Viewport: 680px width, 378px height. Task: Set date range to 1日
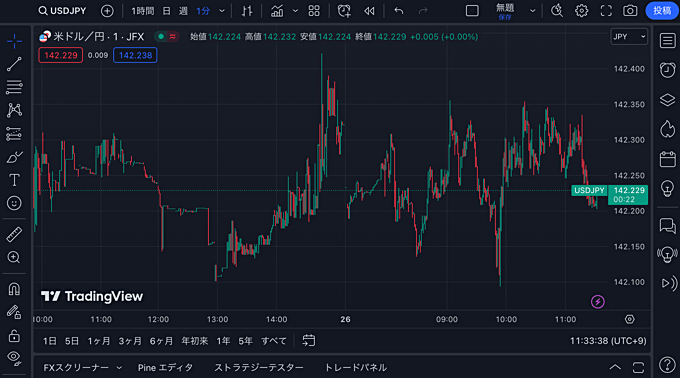coord(50,341)
